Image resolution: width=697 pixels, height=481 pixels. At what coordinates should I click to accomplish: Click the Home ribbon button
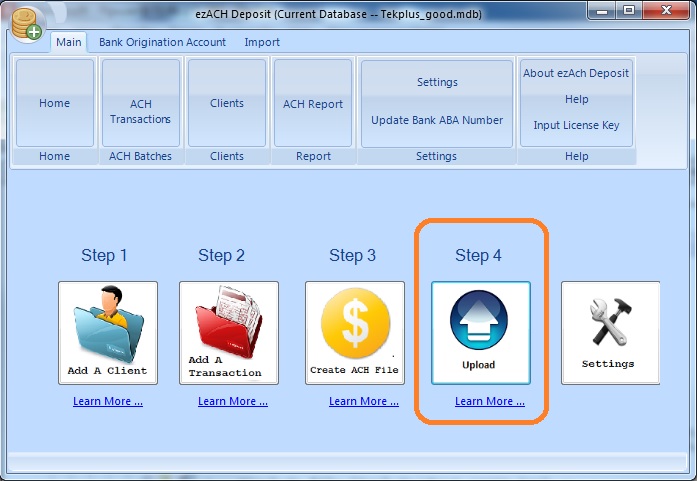55,103
